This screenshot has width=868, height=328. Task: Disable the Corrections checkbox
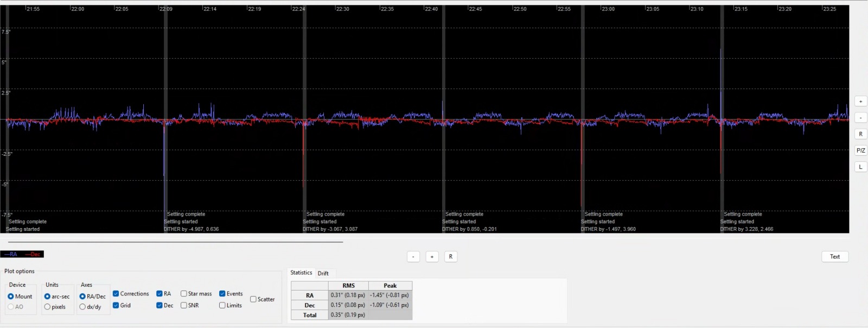tap(116, 294)
